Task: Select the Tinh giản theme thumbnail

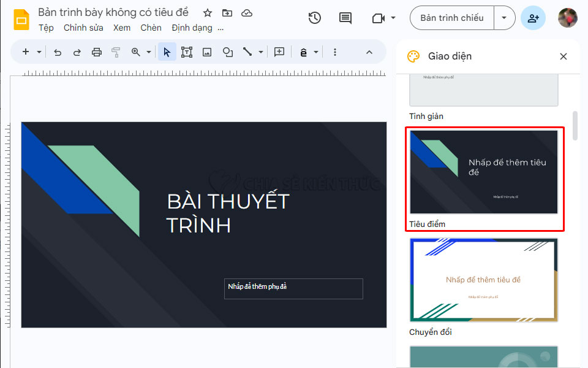Action: point(484,90)
